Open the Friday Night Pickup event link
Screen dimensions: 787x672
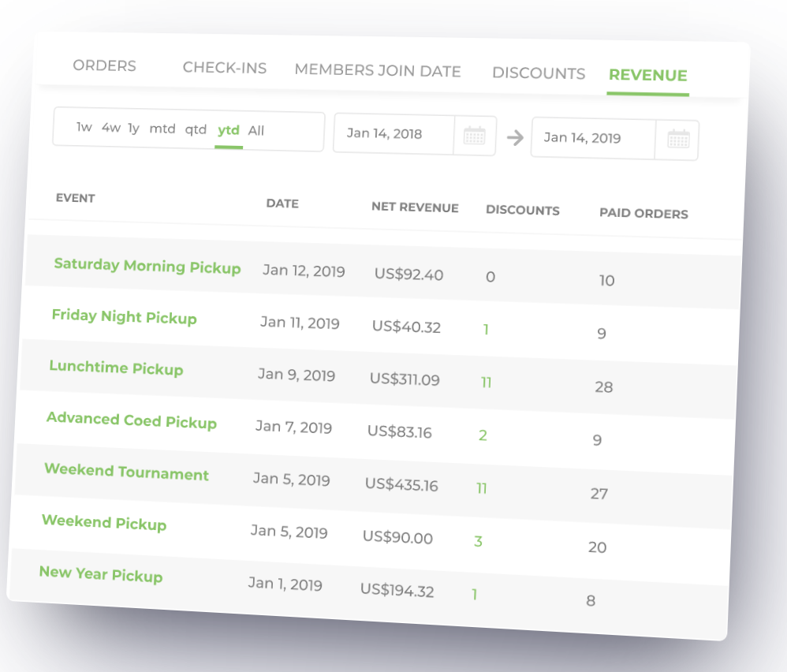124,317
